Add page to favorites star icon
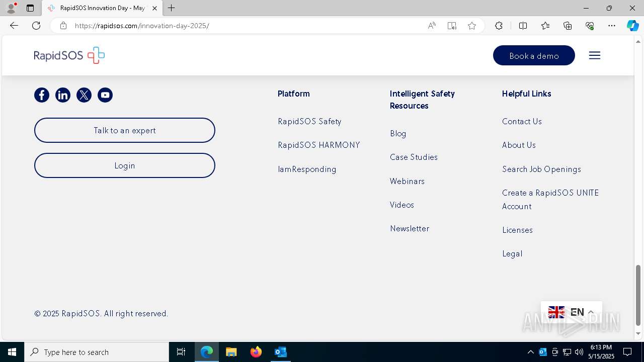This screenshot has height=362, width=644. coord(472,26)
